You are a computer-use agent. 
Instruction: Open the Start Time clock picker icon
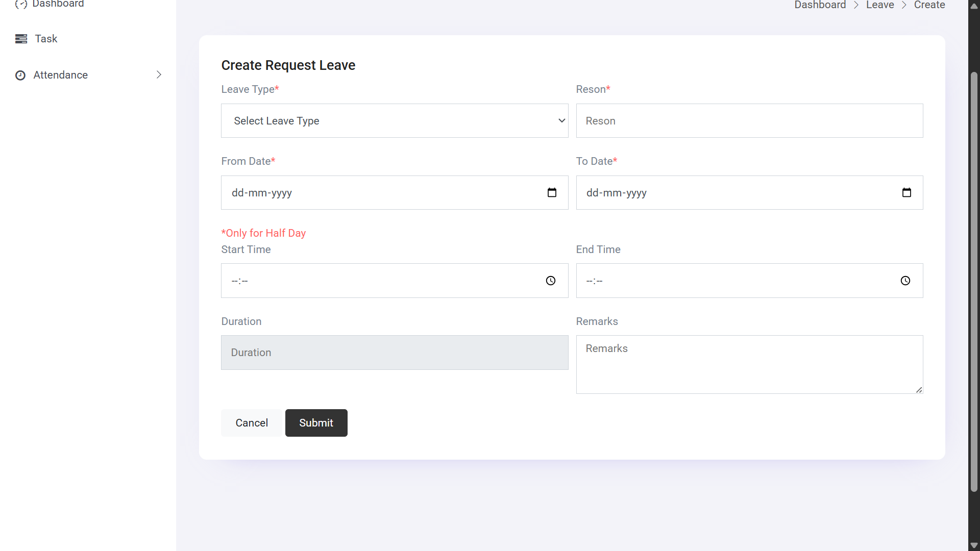click(x=551, y=281)
